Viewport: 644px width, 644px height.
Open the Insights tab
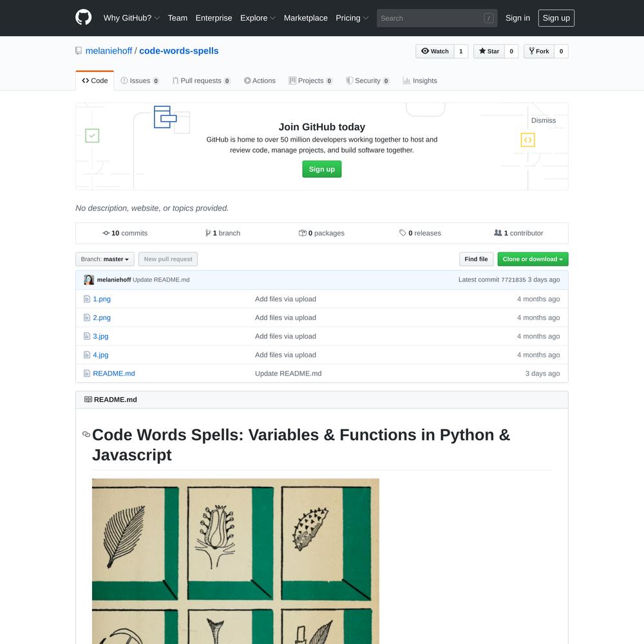click(420, 80)
